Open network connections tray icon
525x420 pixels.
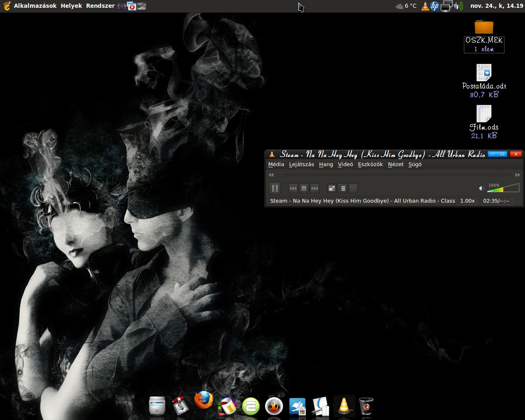pyautogui.click(x=446, y=6)
